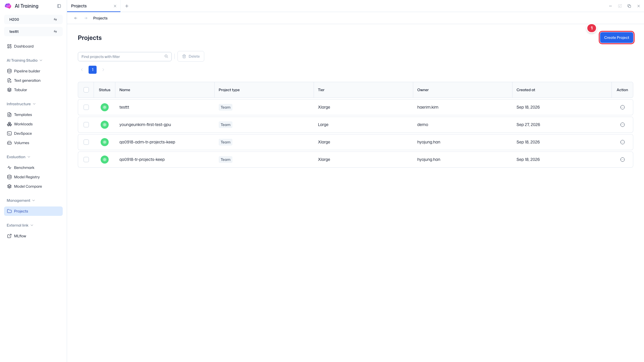Collapse the AI Training Studio section

[24, 60]
